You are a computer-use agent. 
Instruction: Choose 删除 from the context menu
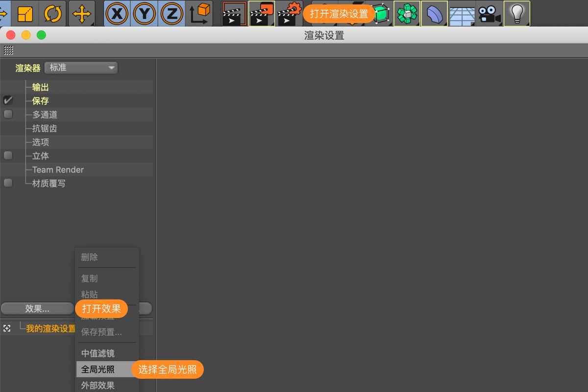click(x=90, y=257)
